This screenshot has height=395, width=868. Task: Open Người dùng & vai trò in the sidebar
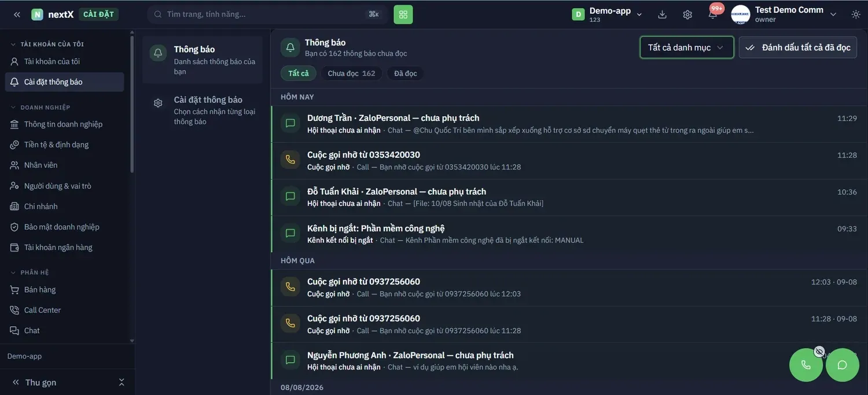(x=64, y=186)
